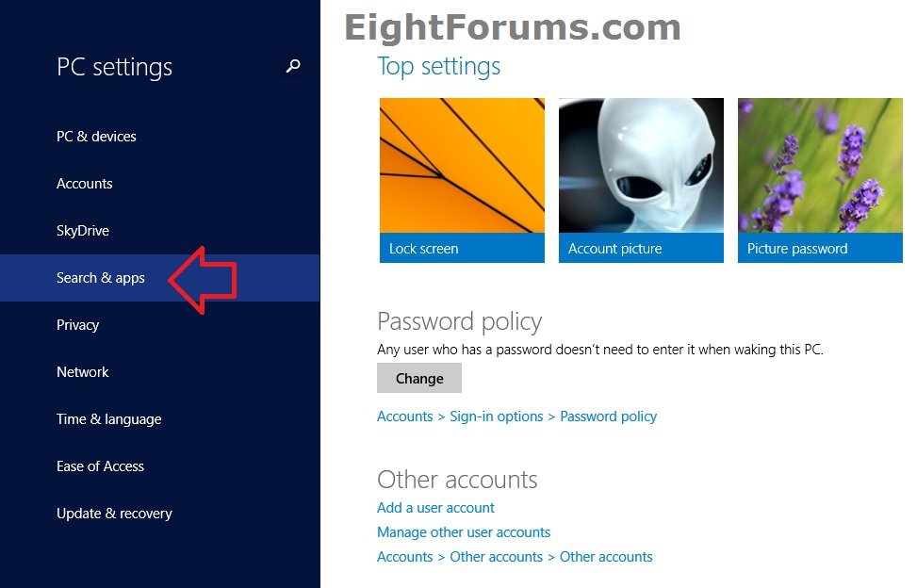Select PC & devices in sidebar

point(159,137)
